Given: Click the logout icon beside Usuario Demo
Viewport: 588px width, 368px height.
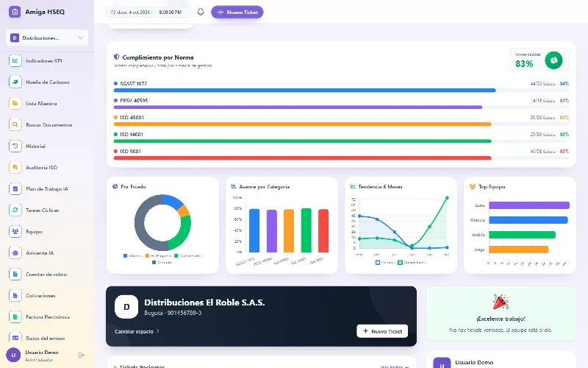Looking at the screenshot, I should [82, 355].
